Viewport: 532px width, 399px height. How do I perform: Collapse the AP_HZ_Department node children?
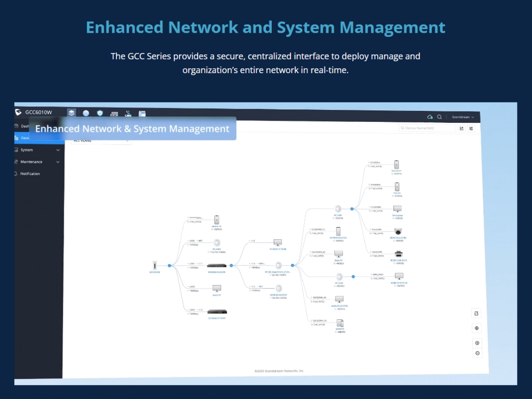point(293,265)
